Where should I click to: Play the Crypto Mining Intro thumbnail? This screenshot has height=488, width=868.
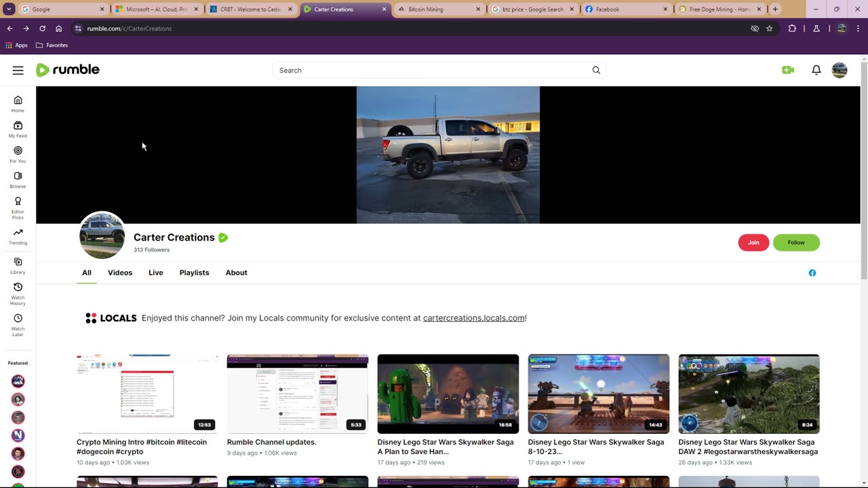[x=147, y=394]
